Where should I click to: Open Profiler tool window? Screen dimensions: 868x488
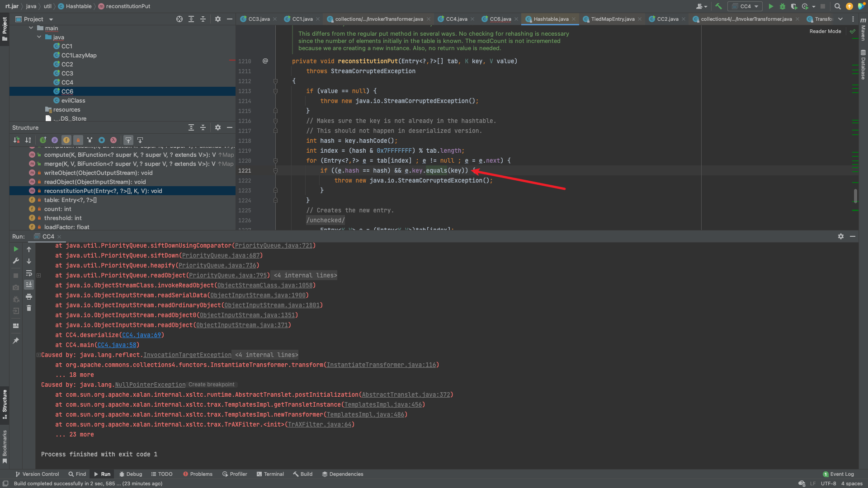235,474
